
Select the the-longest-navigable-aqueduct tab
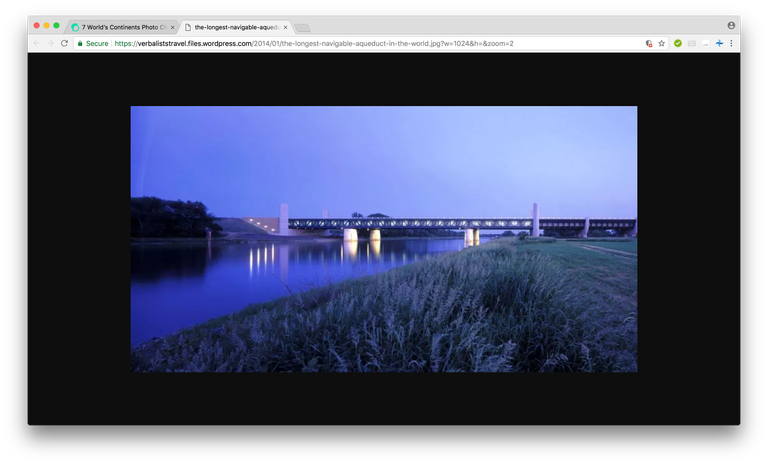click(x=237, y=27)
